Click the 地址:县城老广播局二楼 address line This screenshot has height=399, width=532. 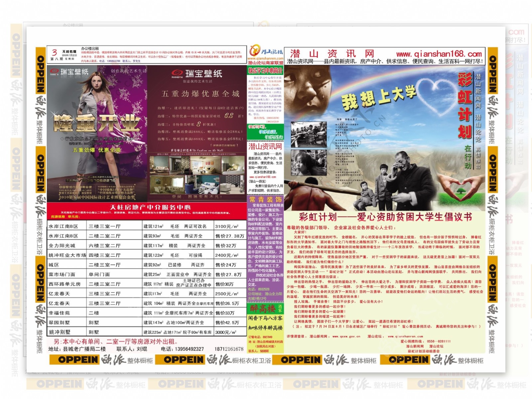(x=77, y=349)
